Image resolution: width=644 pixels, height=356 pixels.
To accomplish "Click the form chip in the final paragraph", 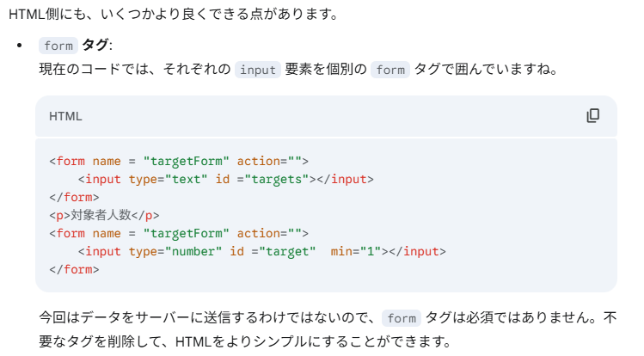I will [400, 317].
